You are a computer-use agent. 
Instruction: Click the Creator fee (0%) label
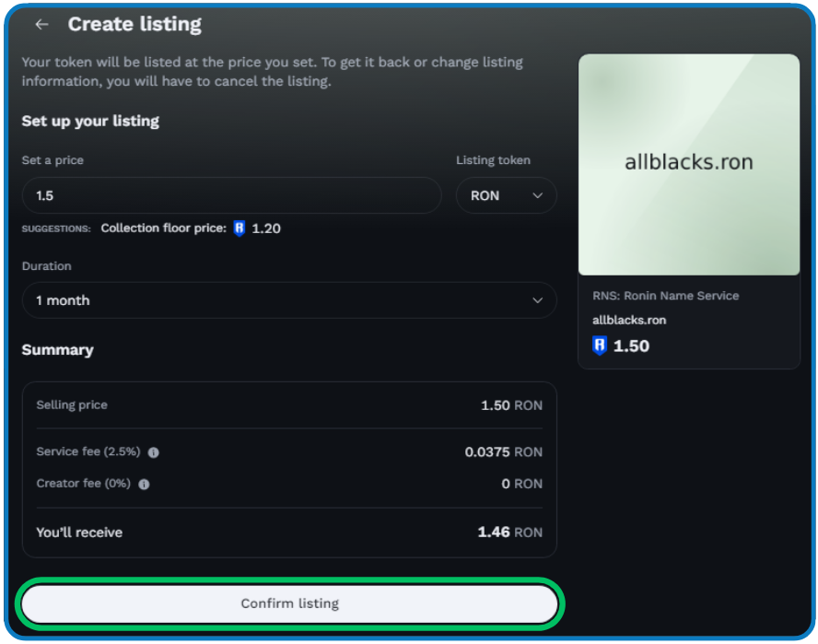(84, 484)
